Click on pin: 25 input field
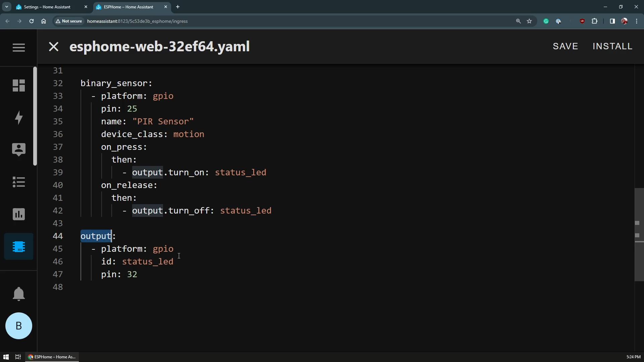The height and width of the screenshot is (362, 644). point(119,109)
